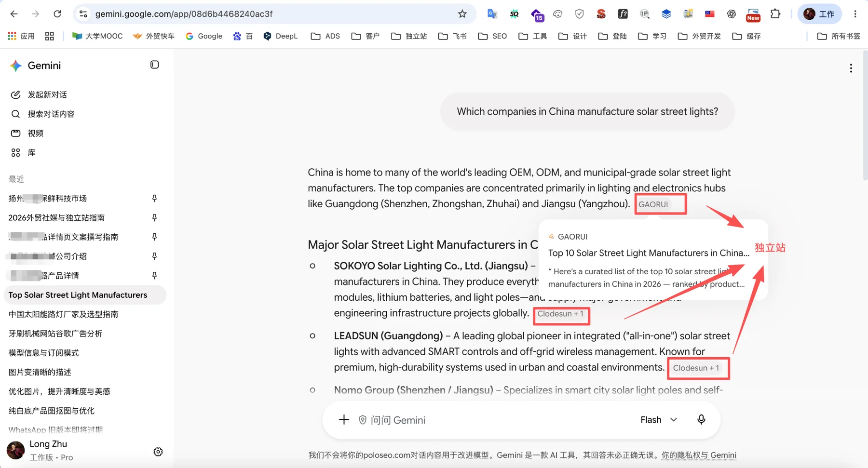The height and width of the screenshot is (468, 868).
Task: Expand the 外贸开发 bookmark folder
Action: 700,36
